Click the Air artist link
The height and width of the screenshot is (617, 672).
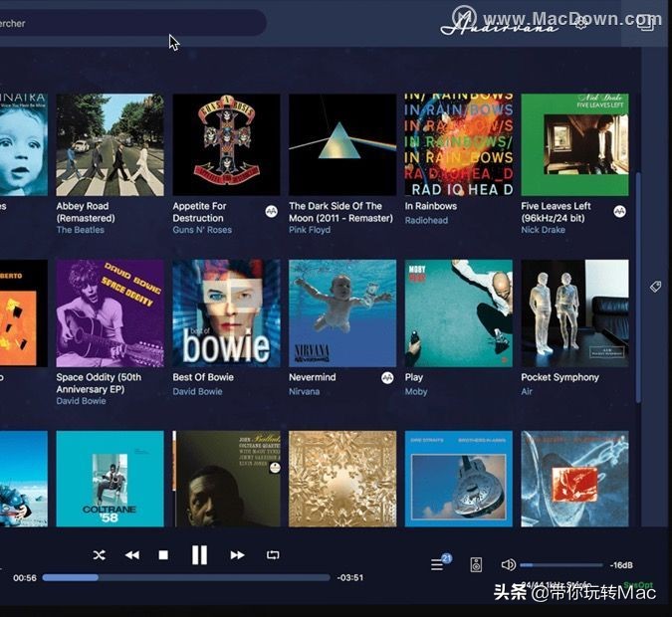pyautogui.click(x=527, y=392)
